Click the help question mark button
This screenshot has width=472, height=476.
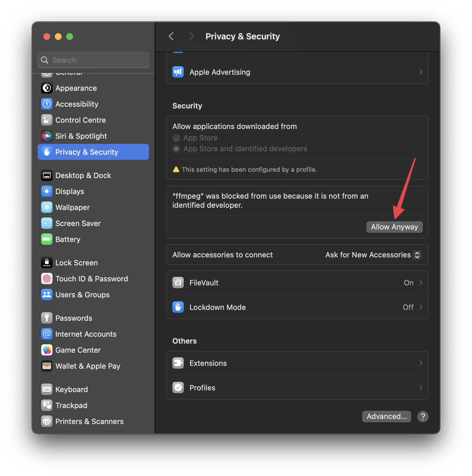423,417
